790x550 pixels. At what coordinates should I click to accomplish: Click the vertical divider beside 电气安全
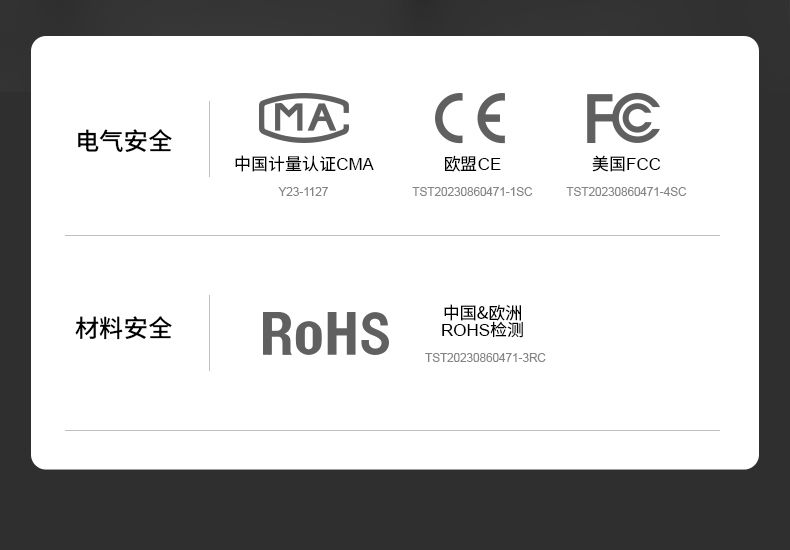pyautogui.click(x=210, y=139)
